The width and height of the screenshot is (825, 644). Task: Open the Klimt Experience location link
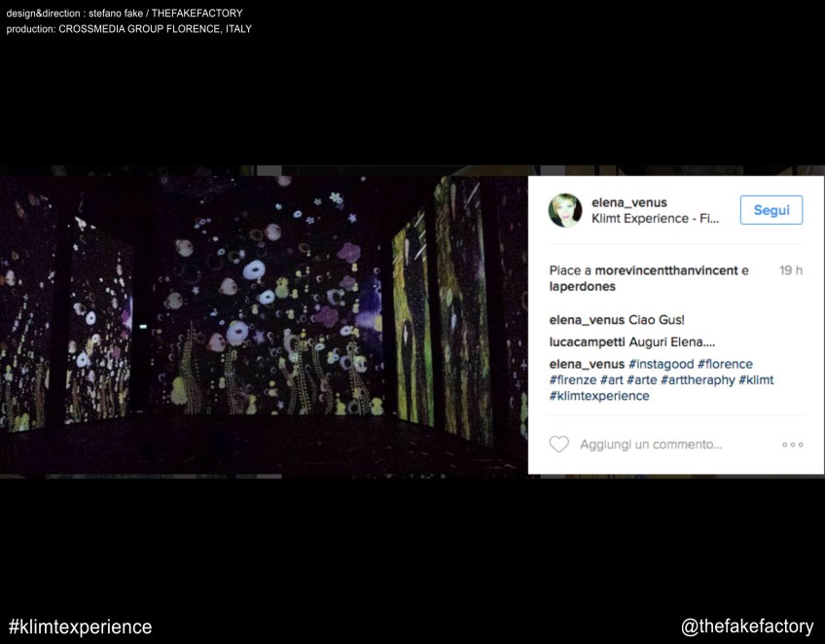click(655, 219)
